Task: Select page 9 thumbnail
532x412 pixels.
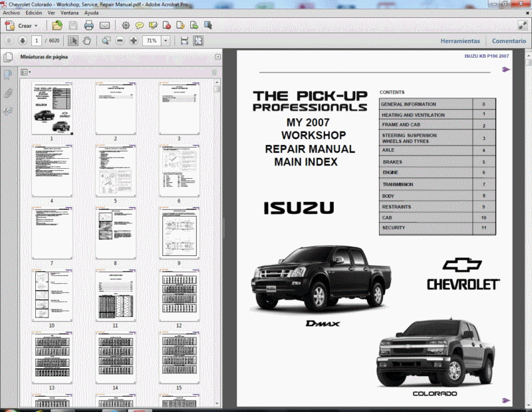Action: tap(179, 233)
